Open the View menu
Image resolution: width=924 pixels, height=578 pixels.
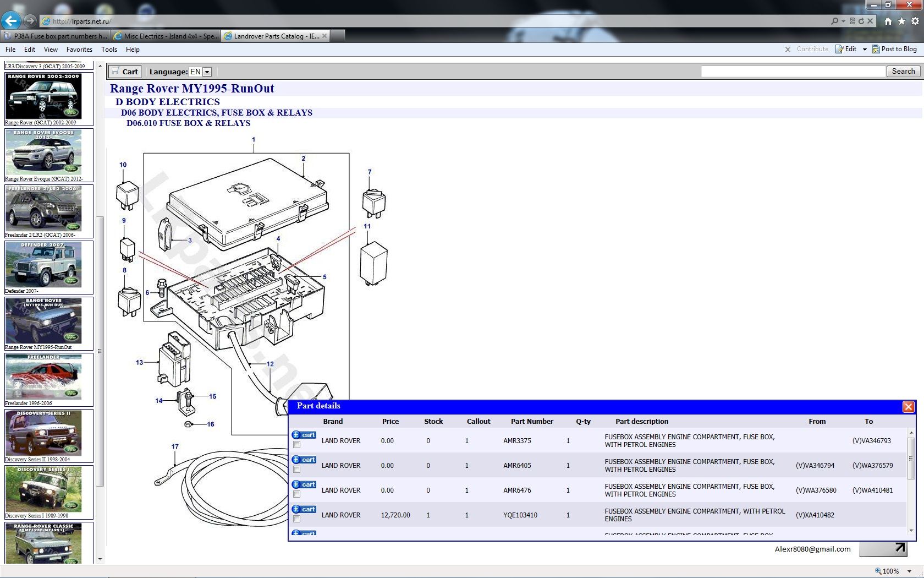coord(51,49)
